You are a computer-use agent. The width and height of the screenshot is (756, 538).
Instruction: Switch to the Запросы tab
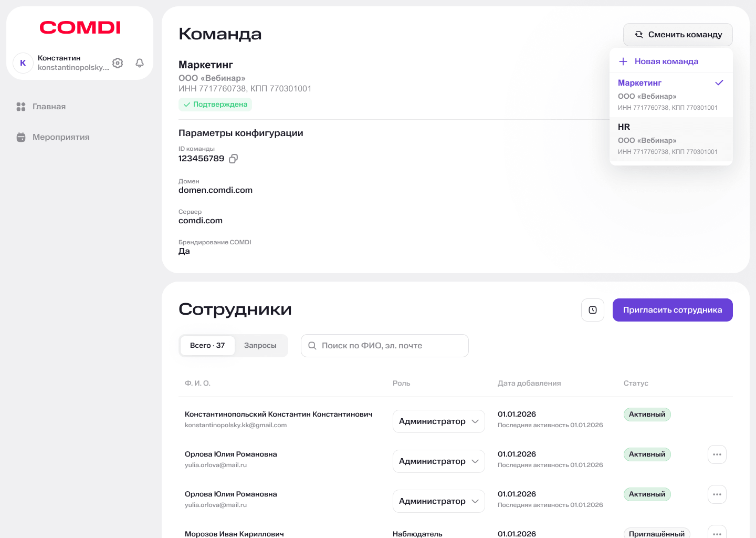[260, 346]
